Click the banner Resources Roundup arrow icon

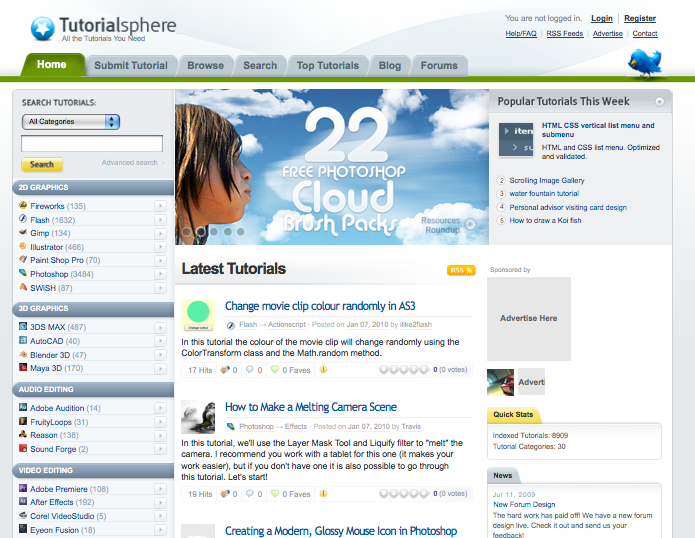click(471, 224)
